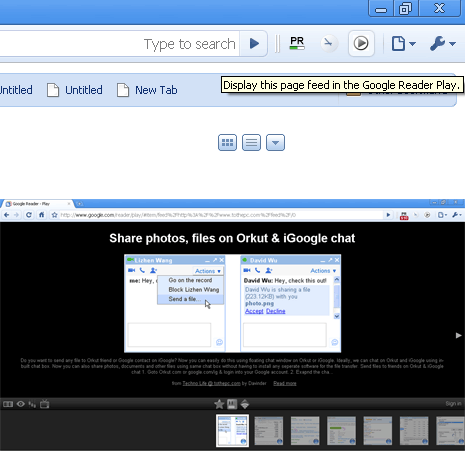Close the Google Reader - Play tab
Viewport: 465px width, 451px height.
point(69,203)
